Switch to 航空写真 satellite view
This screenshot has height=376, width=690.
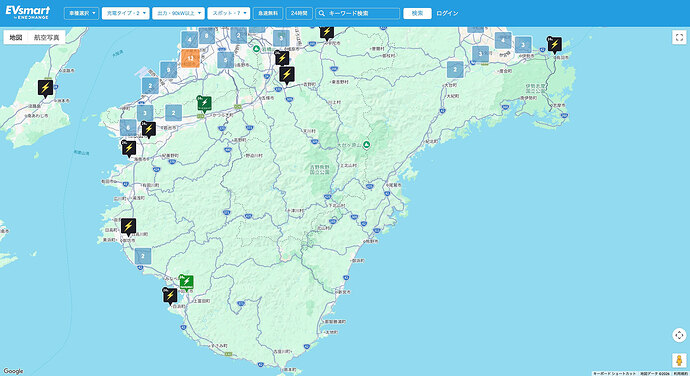point(46,37)
